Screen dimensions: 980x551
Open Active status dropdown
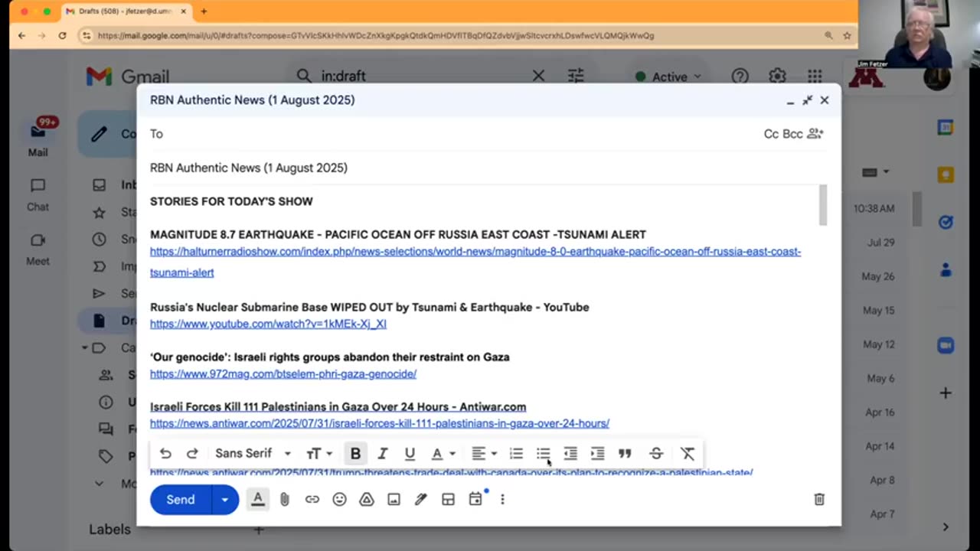point(668,77)
